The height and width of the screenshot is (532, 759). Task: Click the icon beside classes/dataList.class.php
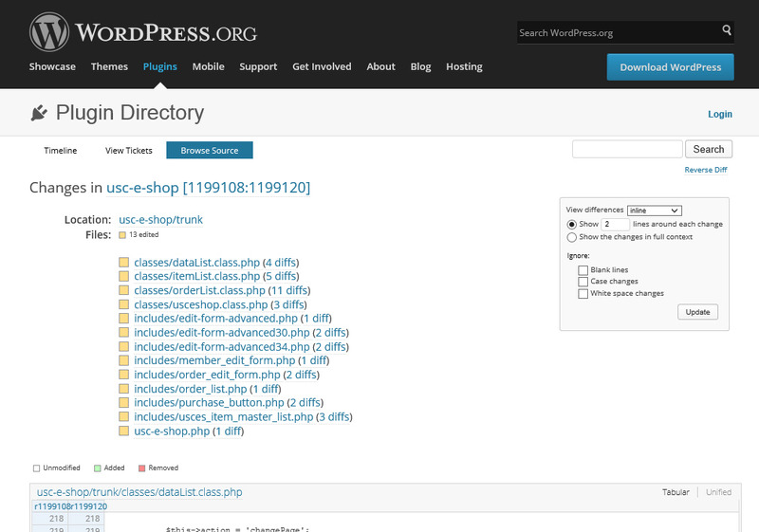123,263
